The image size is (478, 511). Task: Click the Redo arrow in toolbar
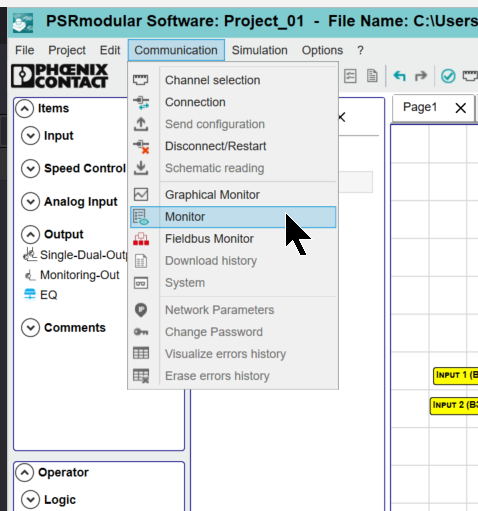click(x=421, y=76)
